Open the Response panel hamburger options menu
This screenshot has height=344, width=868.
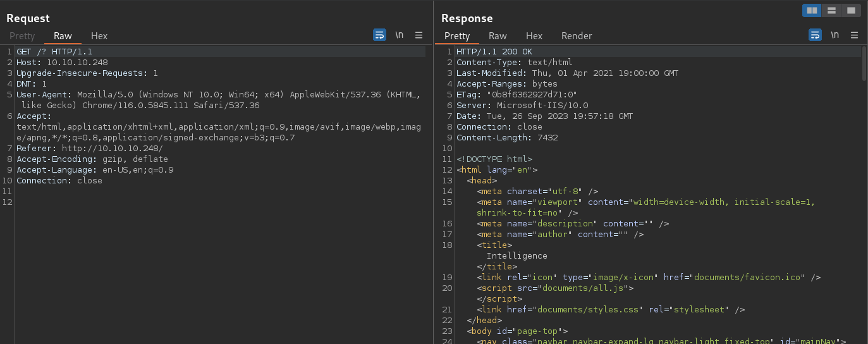[855, 35]
